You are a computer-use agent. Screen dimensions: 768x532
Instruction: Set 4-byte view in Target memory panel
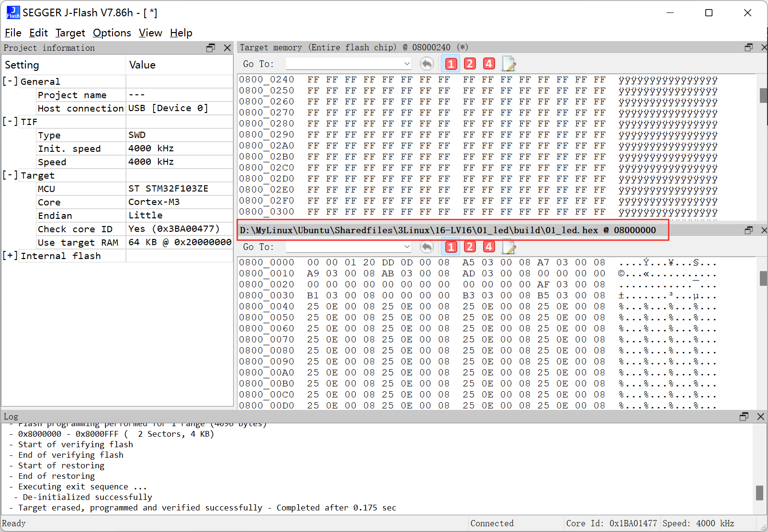point(489,64)
